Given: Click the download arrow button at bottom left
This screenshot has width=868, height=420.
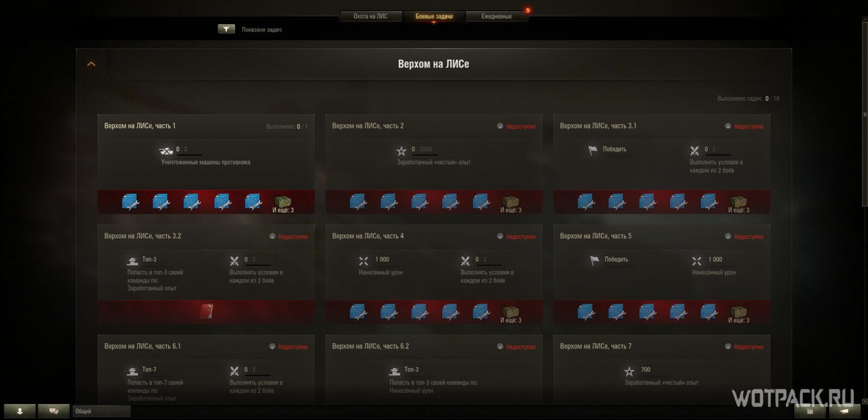Looking at the screenshot, I should tap(20, 411).
